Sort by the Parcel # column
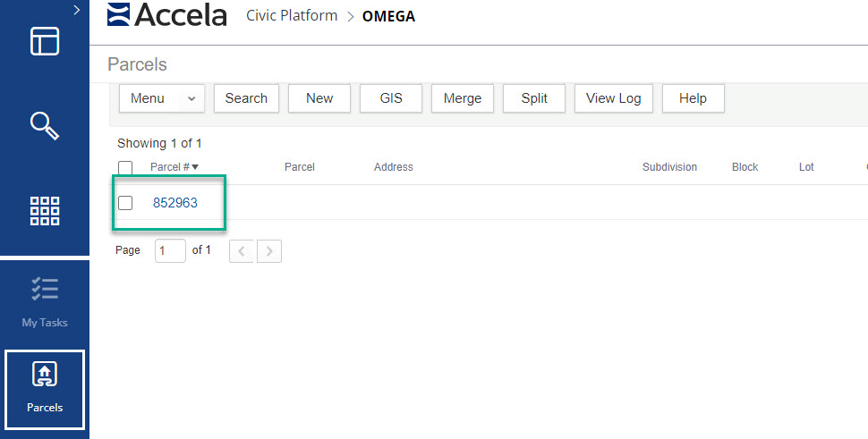 174,167
